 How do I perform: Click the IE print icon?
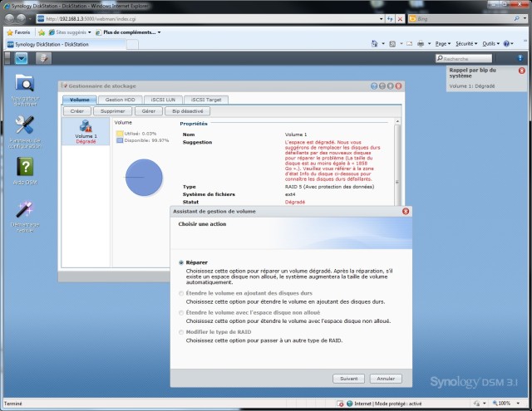[x=421, y=44]
